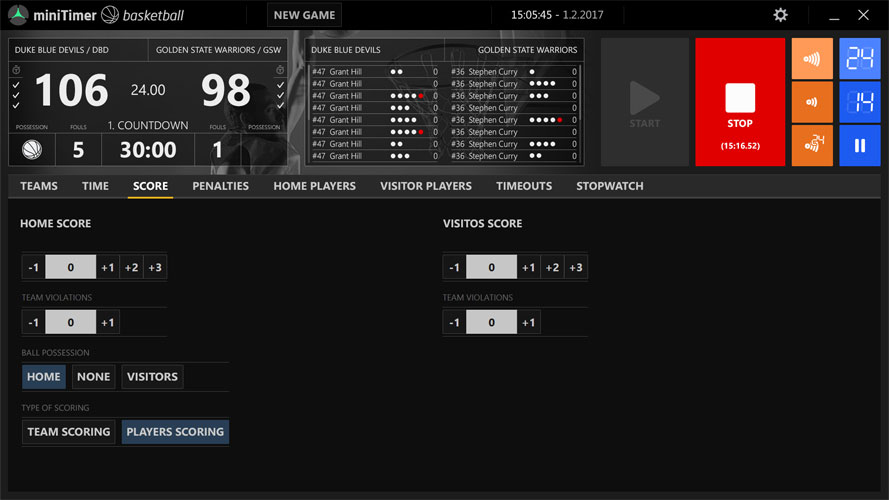This screenshot has height=500, width=889.
Task: Set ball possession to VISITORS
Action: point(153,377)
